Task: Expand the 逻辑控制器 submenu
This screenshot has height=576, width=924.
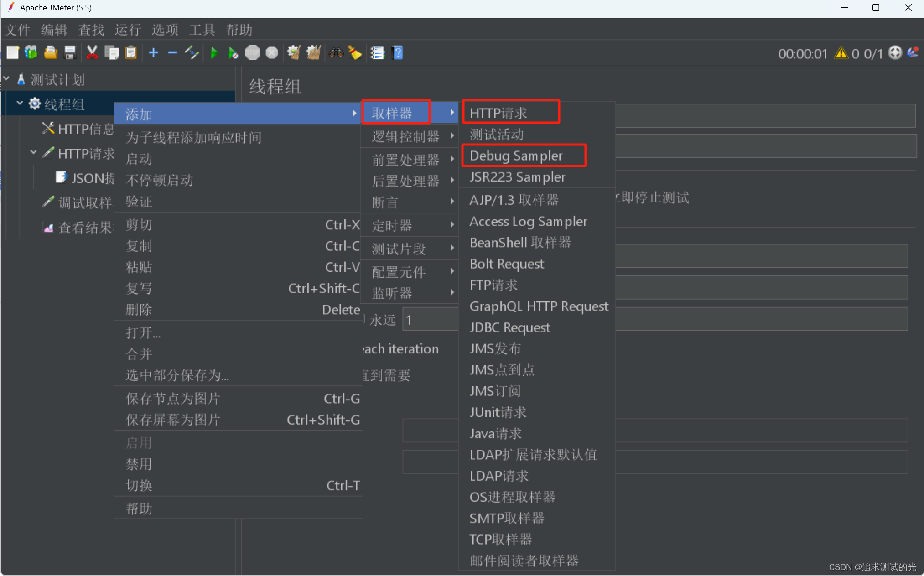Action: (x=410, y=136)
